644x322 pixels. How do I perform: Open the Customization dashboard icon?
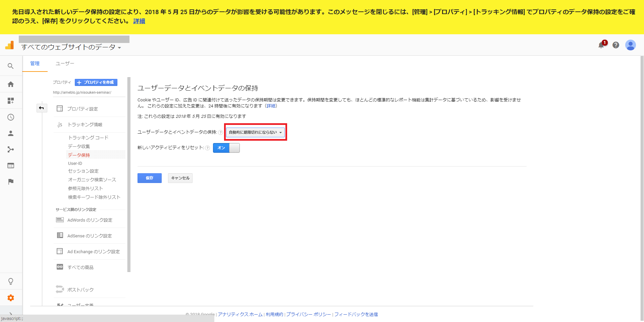(x=11, y=101)
